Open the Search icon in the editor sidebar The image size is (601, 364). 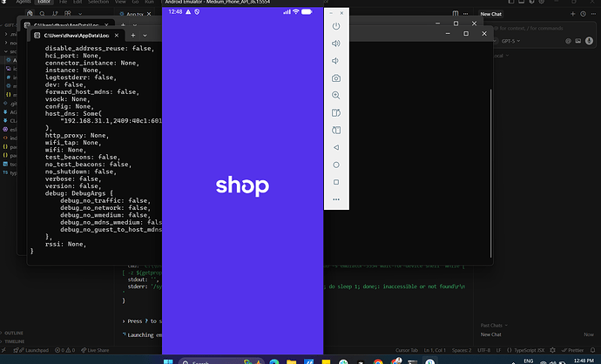[x=42, y=14]
